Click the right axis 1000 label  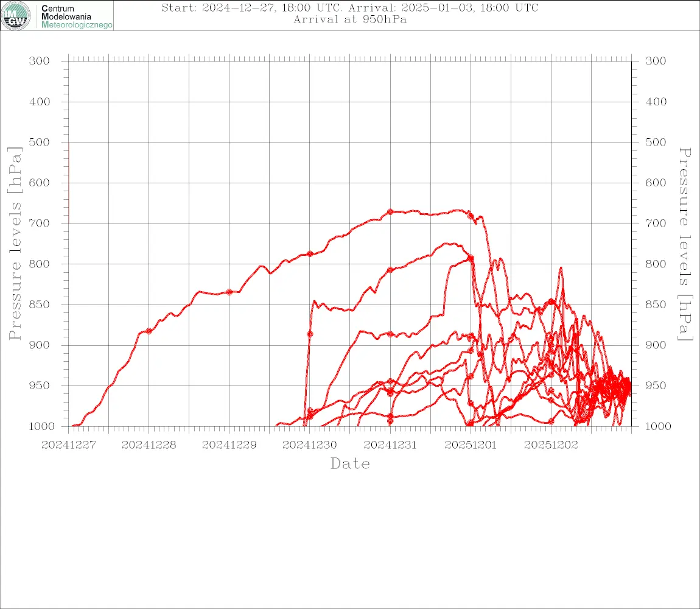(658, 426)
